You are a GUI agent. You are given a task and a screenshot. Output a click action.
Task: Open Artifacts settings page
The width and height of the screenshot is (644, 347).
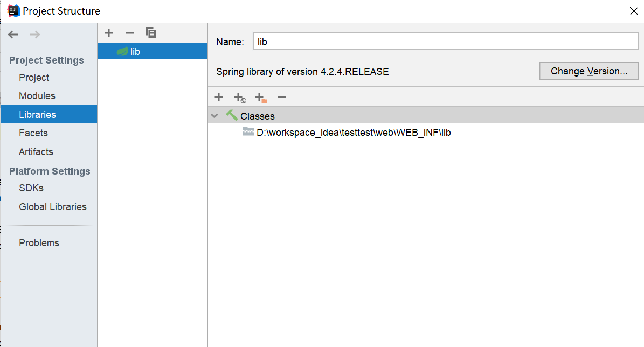[36, 152]
